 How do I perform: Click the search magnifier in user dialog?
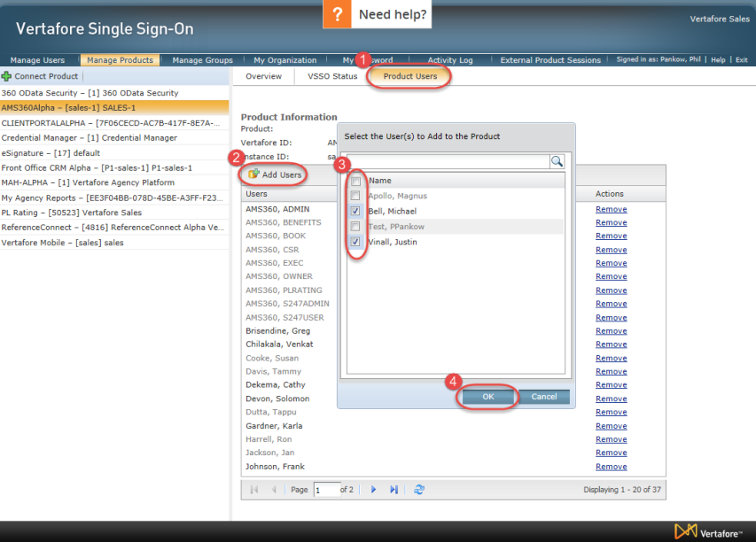(x=557, y=161)
